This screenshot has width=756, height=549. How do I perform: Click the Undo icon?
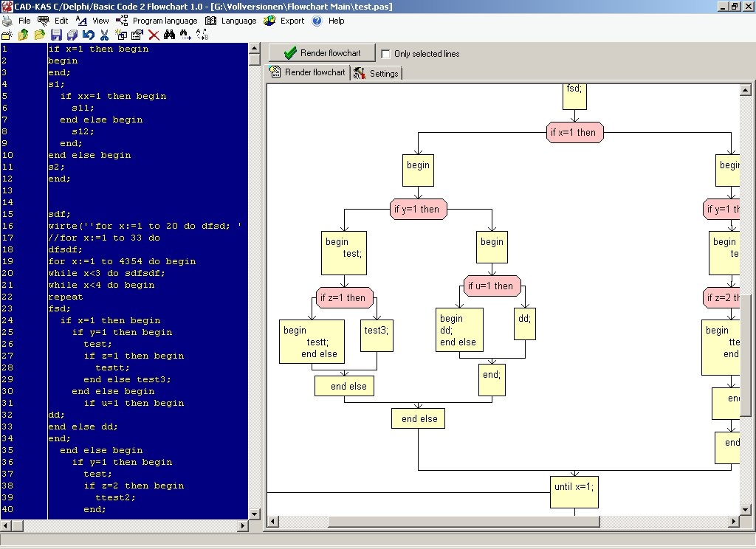coord(89,35)
